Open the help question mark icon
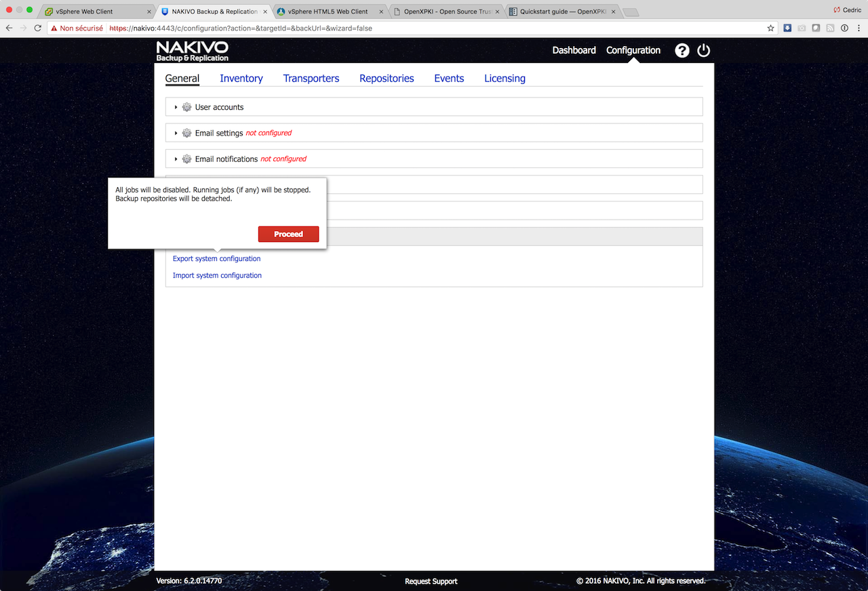Viewport: 868px width, 591px height. click(682, 51)
